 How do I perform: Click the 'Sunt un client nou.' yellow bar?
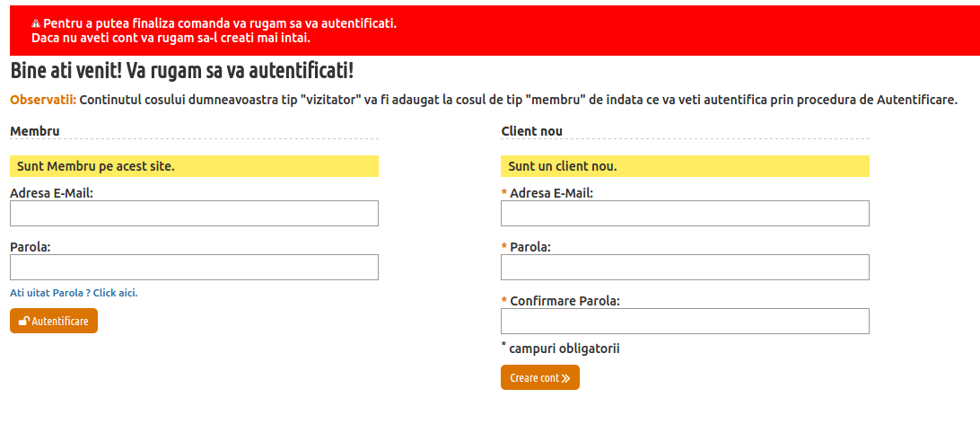point(685,166)
